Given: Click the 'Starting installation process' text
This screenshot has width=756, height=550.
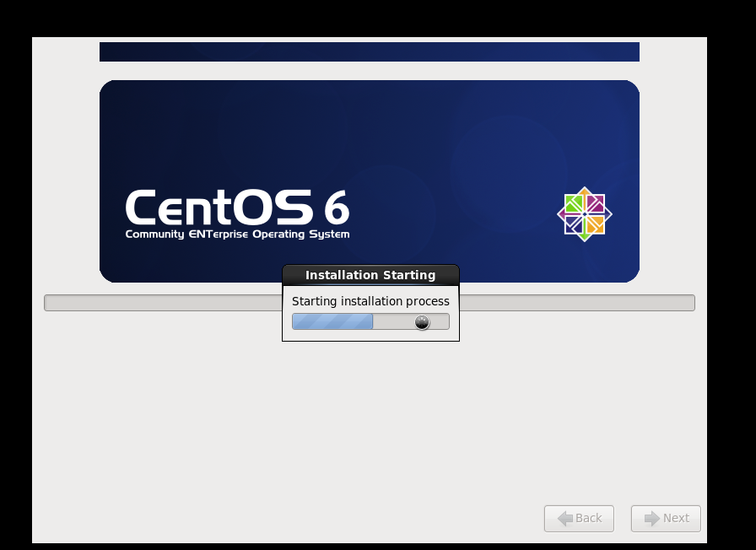Looking at the screenshot, I should pyautogui.click(x=370, y=301).
